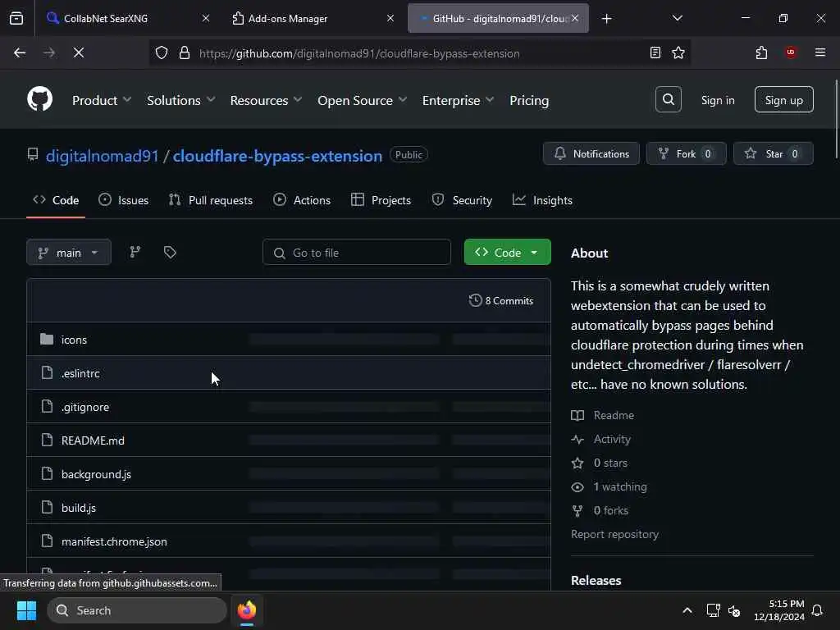
Task: Open the Firefox extensions puzzle icon
Action: pos(761,52)
